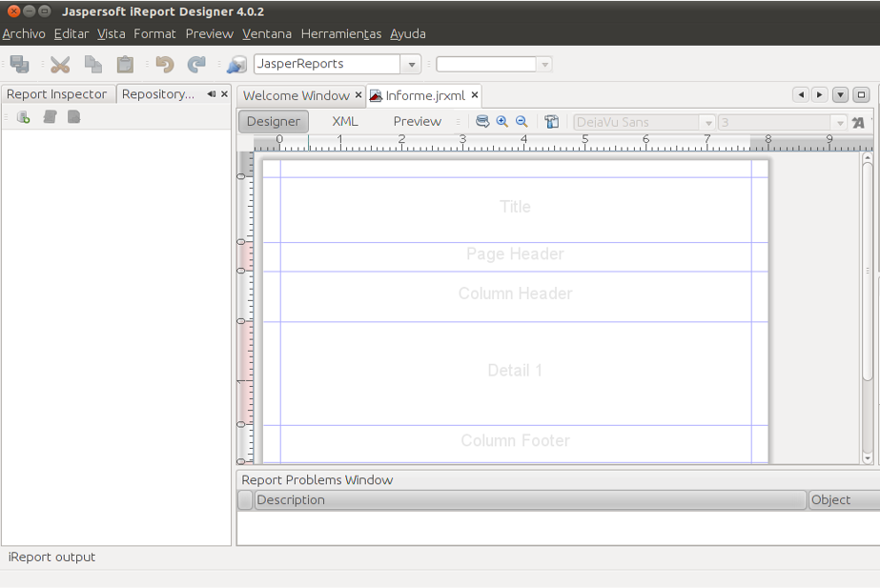Click the horizontal ruler at mark 4
880x588 pixels.
click(523, 140)
